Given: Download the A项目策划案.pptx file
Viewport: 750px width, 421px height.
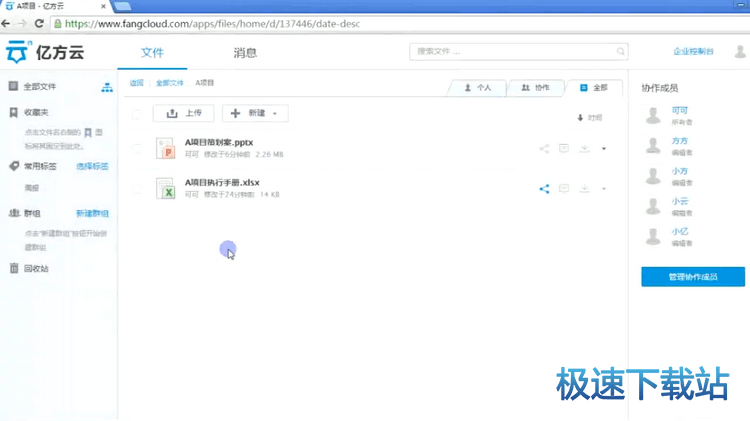Looking at the screenshot, I should point(584,148).
